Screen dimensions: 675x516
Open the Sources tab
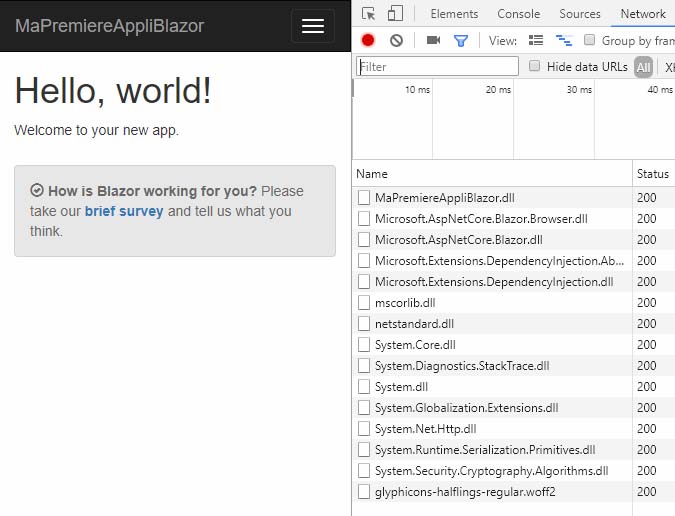pyautogui.click(x=579, y=14)
